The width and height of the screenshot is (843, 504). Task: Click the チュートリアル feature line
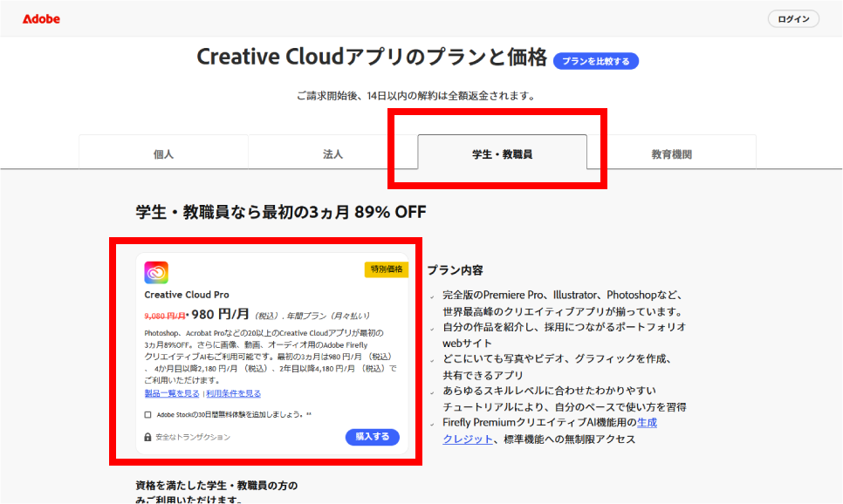pyautogui.click(x=565, y=398)
